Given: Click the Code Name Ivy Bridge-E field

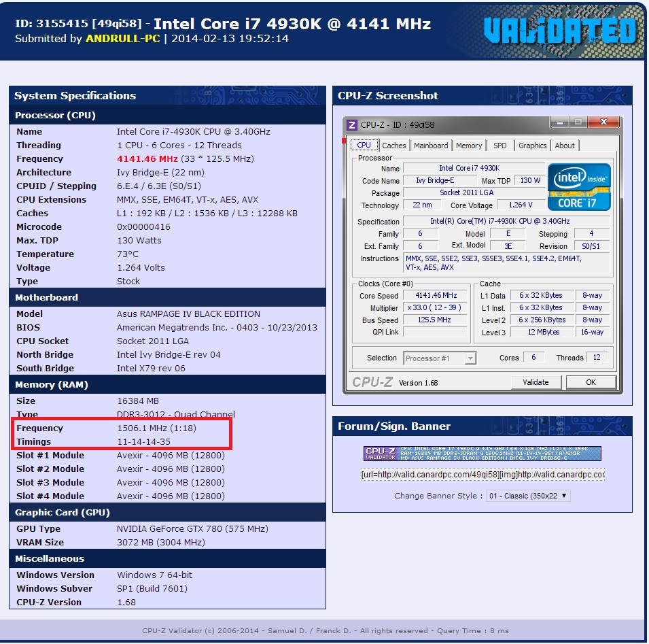Looking at the screenshot, I should click(x=440, y=181).
